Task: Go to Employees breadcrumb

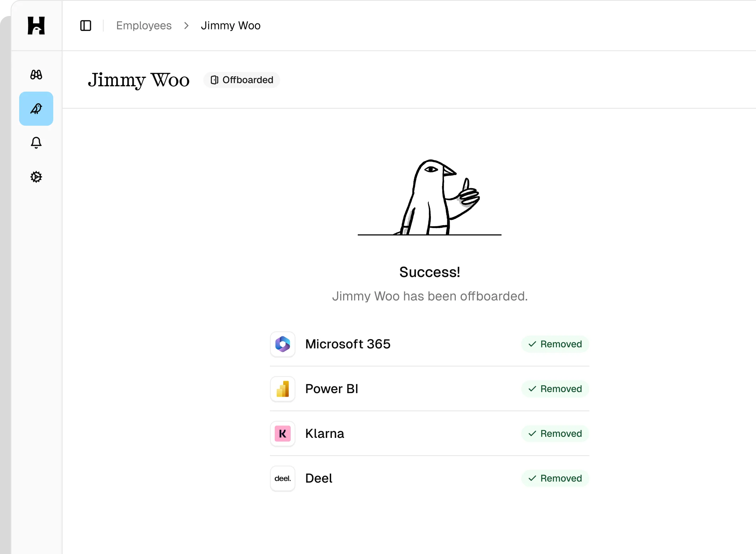Action: tap(144, 26)
